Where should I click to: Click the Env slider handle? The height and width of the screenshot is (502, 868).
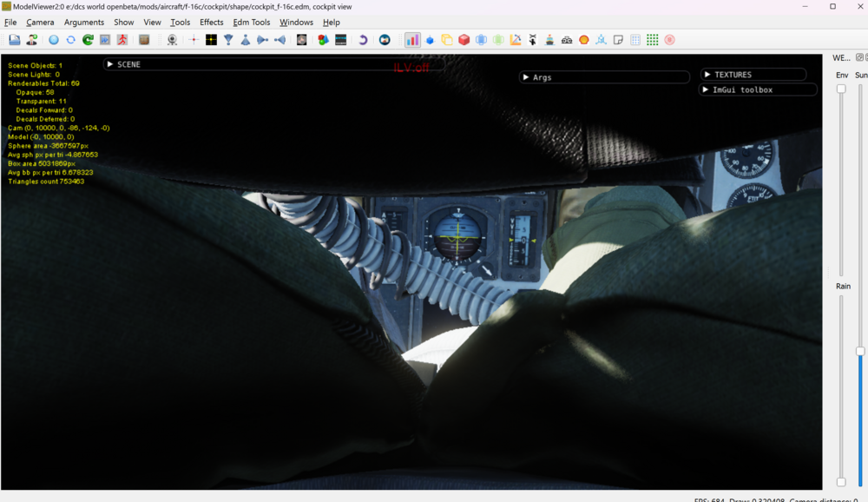point(841,89)
